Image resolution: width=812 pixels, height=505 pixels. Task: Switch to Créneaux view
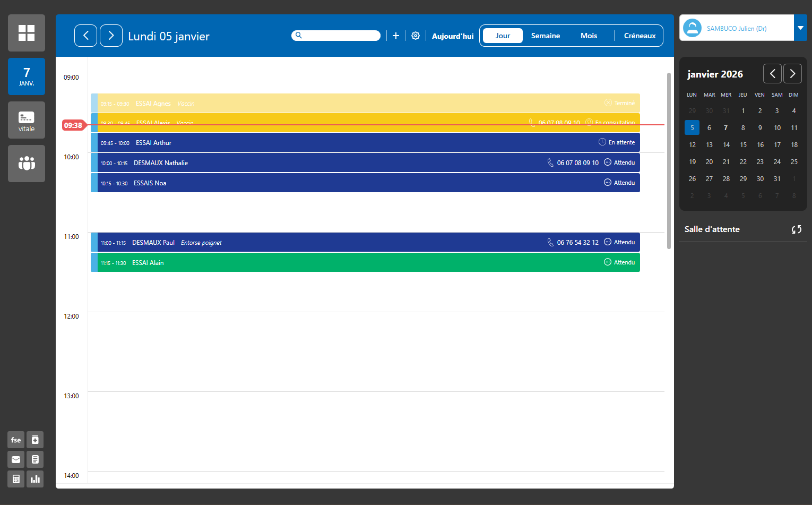click(640, 36)
